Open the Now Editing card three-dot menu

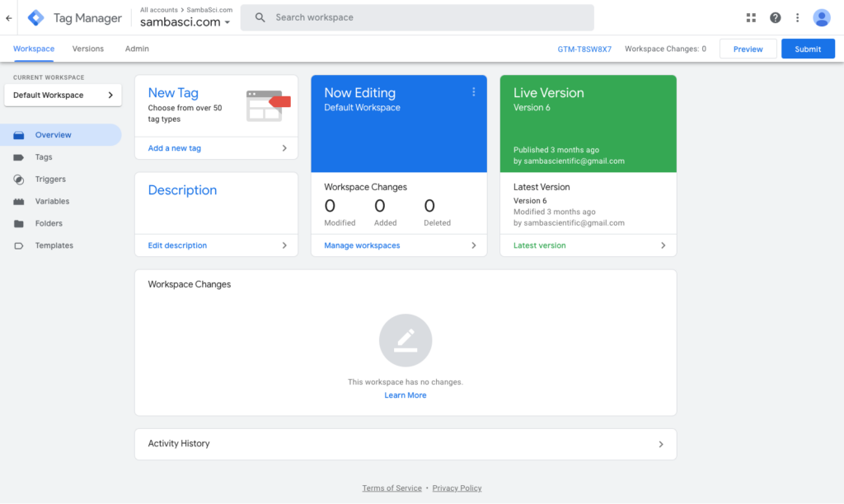[474, 92]
